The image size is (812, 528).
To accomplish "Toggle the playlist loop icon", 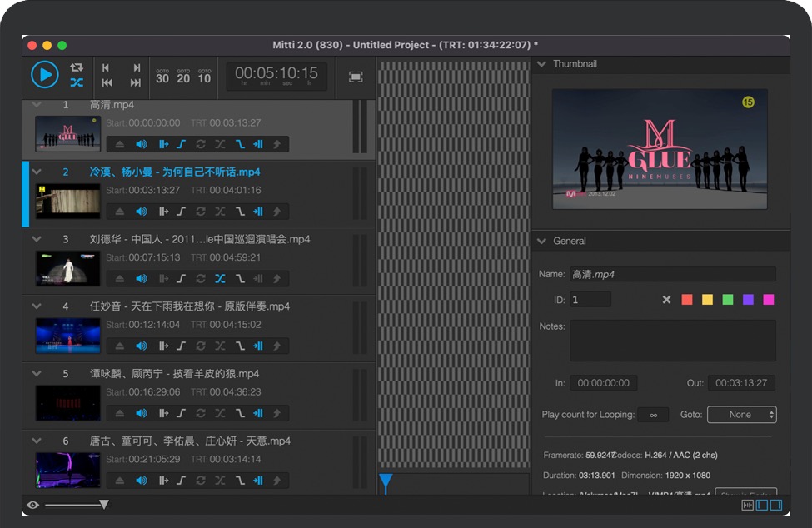I will (x=77, y=67).
